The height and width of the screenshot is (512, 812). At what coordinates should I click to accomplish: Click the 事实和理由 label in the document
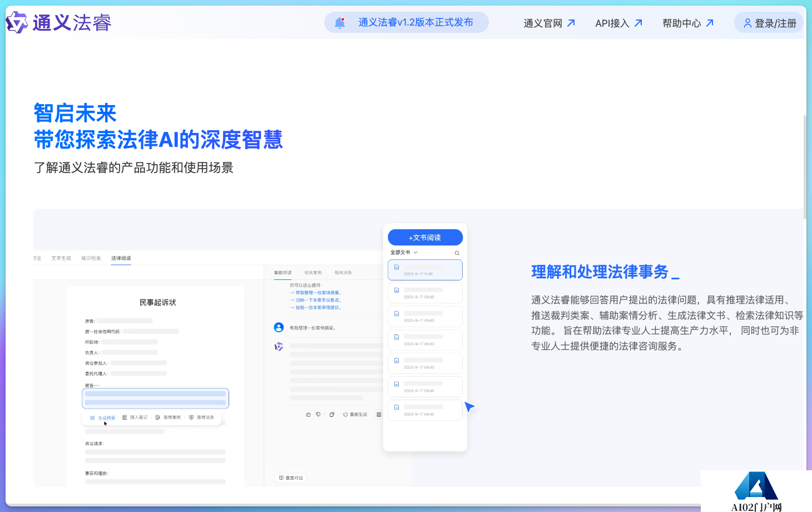(x=97, y=474)
